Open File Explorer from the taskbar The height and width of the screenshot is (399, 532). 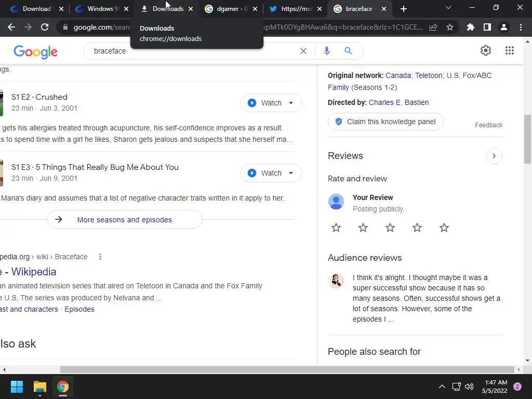coord(39,387)
